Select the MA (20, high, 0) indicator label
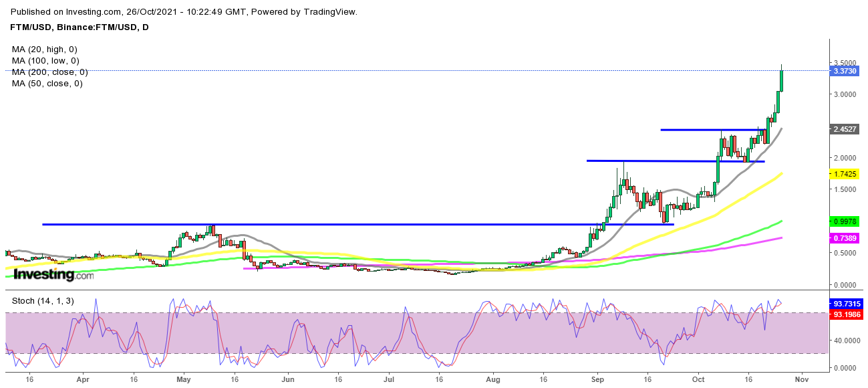The image size is (868, 388). [x=45, y=49]
